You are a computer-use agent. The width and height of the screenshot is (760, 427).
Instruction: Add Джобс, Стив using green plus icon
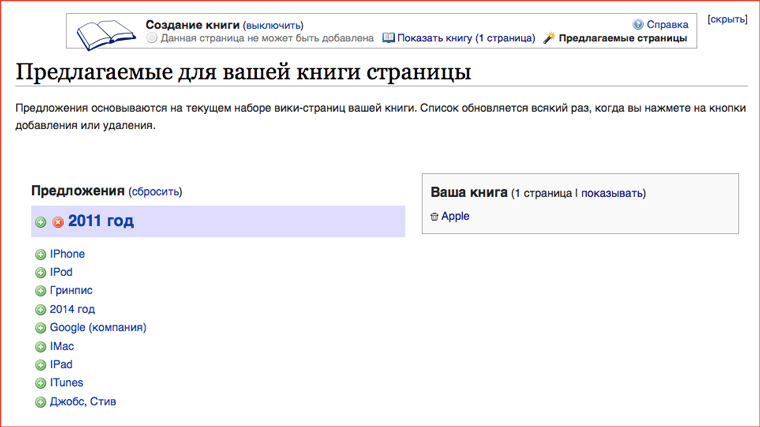[x=41, y=402]
